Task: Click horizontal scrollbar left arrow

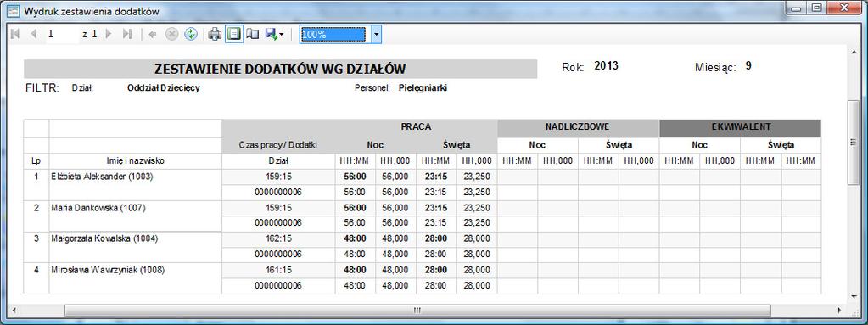Action: point(14,310)
